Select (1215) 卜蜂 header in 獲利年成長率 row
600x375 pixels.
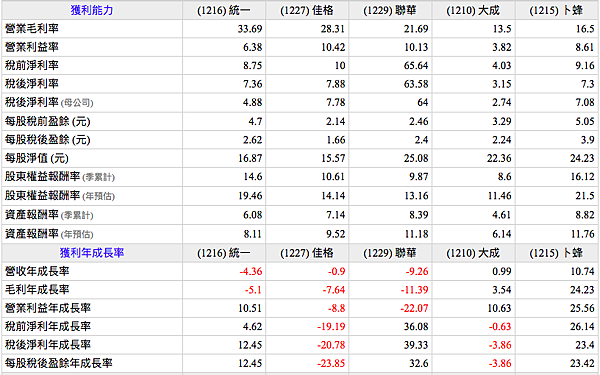point(556,253)
